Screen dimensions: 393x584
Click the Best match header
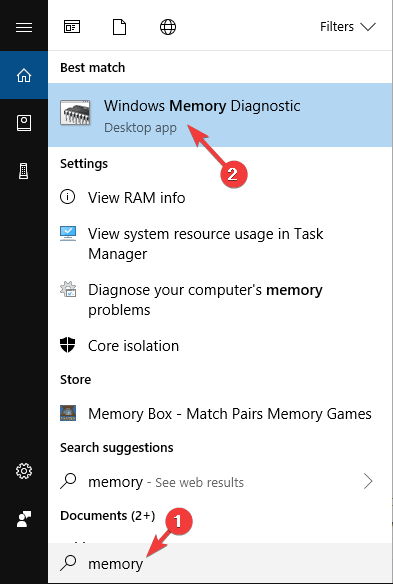[x=92, y=67]
